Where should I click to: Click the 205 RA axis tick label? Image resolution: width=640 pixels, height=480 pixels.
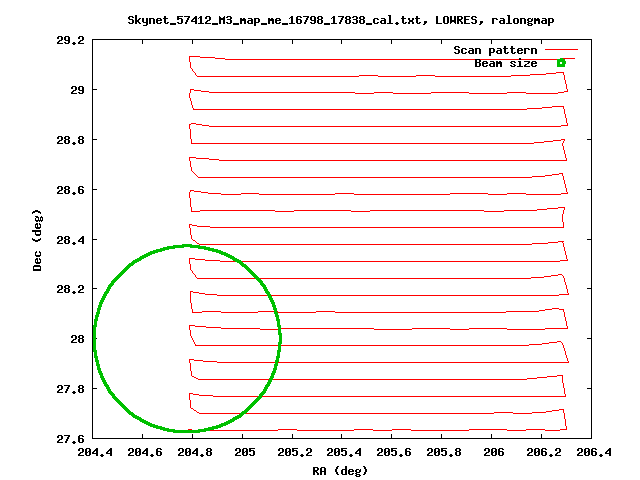coord(245,452)
